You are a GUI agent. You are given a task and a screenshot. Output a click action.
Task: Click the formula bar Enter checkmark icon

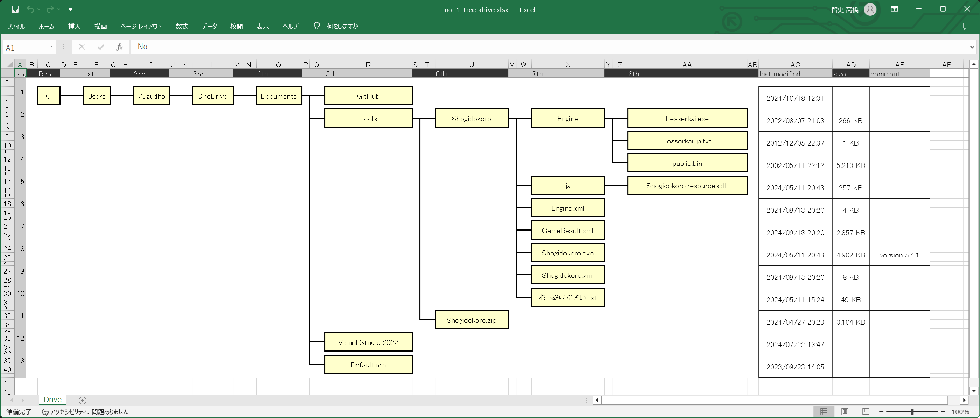[101, 47]
